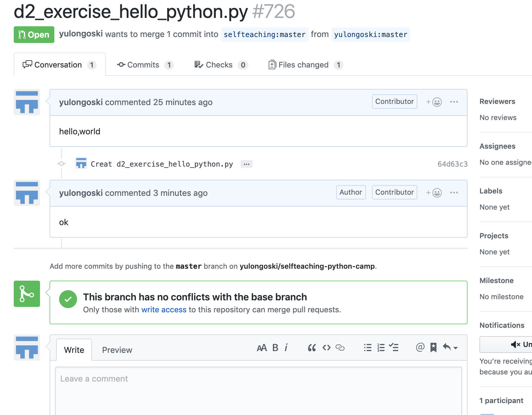
Task: Add a bulleted list to the comment
Action: pos(367,348)
